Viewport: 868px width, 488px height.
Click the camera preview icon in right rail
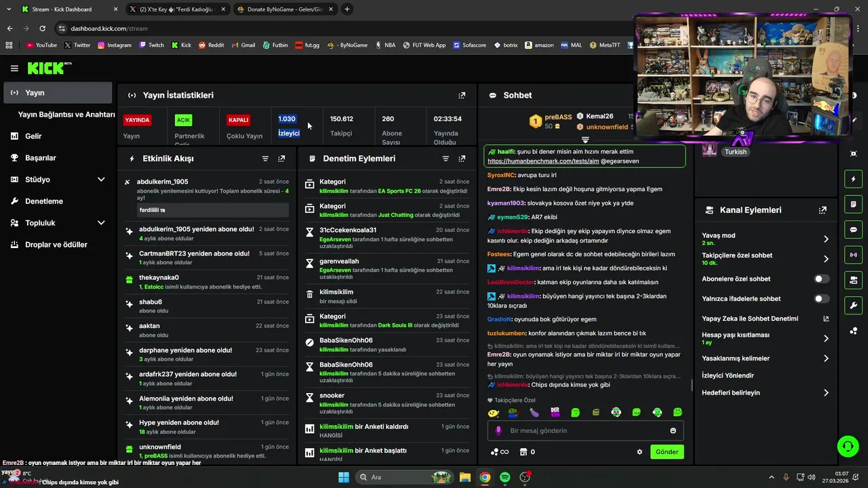[x=853, y=154]
